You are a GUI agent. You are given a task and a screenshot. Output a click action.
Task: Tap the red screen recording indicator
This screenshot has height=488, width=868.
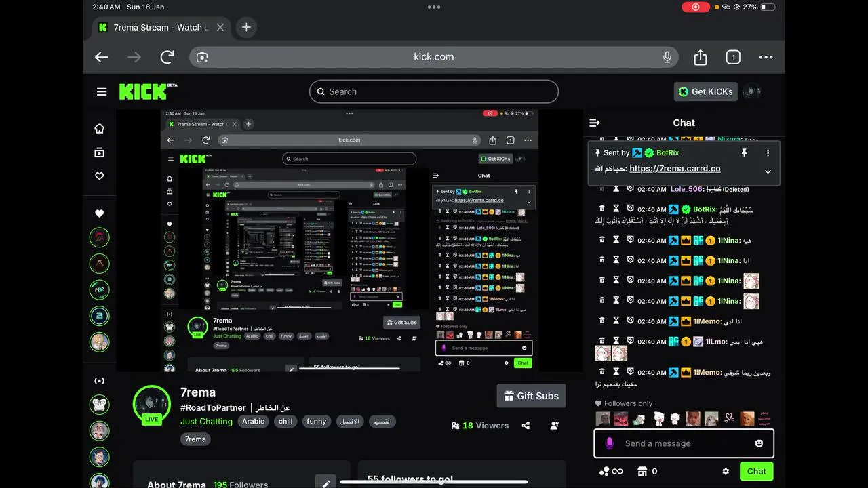695,7
